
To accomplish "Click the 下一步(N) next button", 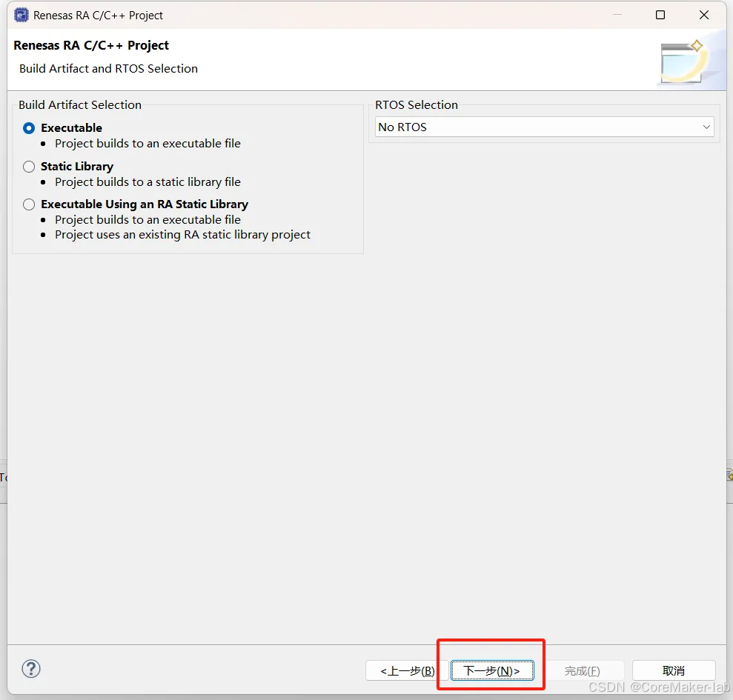I will (x=492, y=670).
